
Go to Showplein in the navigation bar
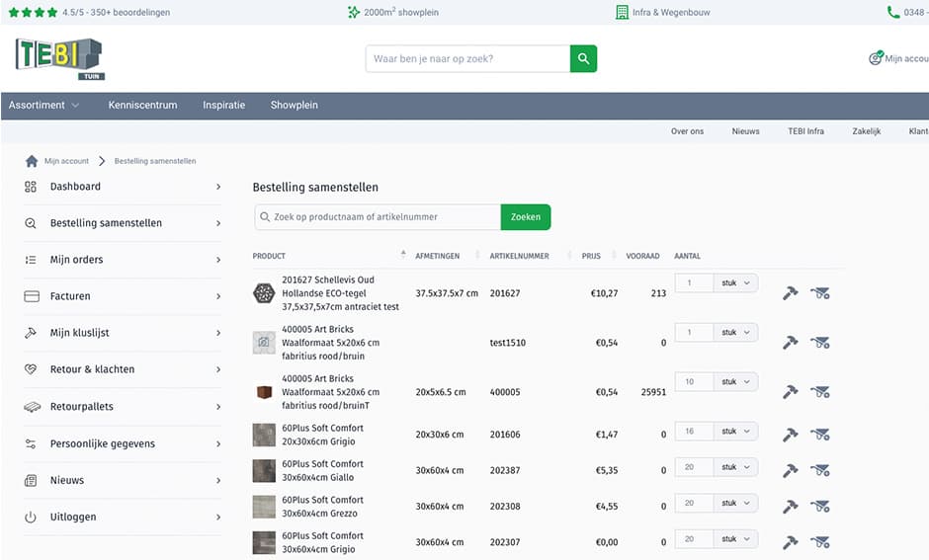[x=295, y=105]
